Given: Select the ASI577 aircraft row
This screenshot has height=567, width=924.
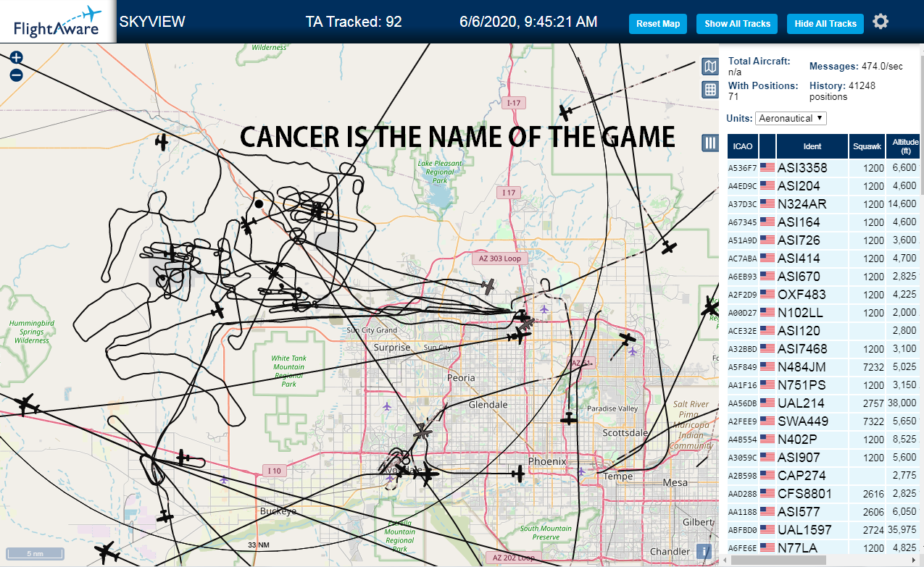Looking at the screenshot, I should (825, 512).
